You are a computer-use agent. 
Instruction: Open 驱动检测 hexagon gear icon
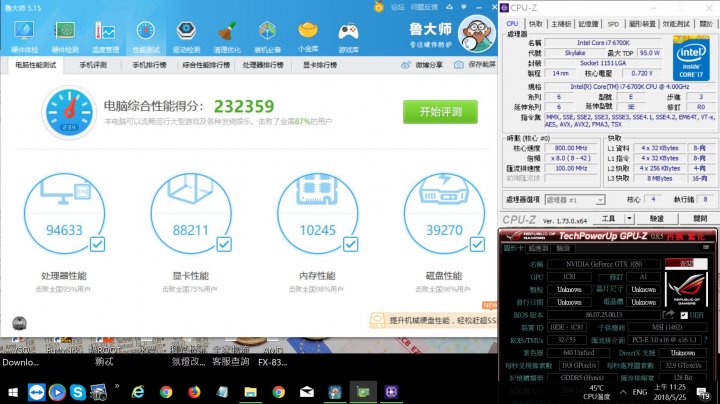186,31
